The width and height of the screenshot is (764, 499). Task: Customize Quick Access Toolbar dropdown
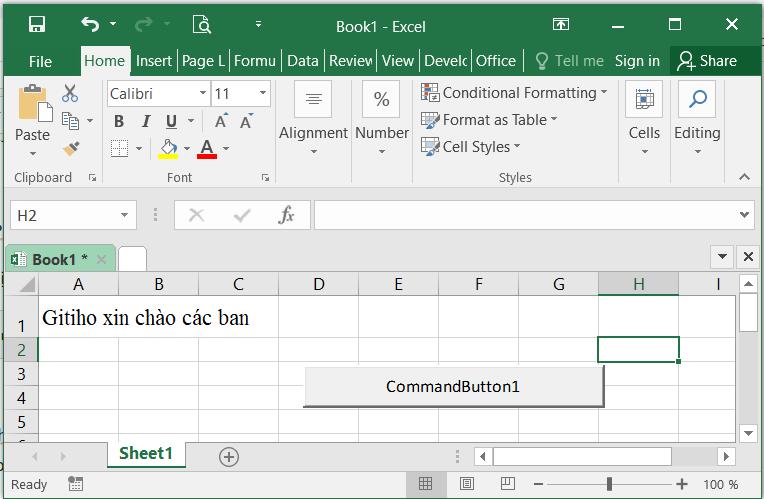[x=258, y=23]
